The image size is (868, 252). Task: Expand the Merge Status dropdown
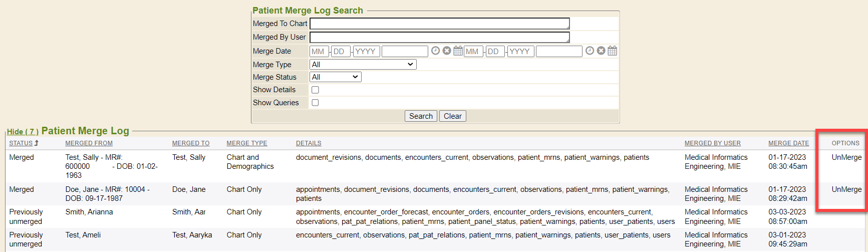[x=335, y=77]
